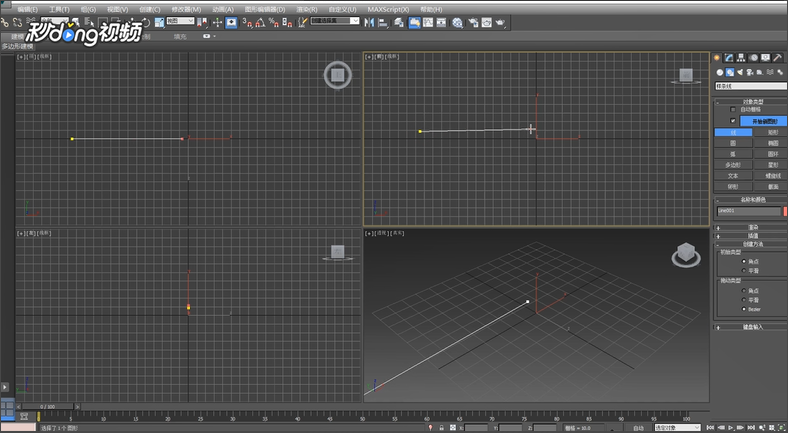Click the Play animation button

(731, 427)
